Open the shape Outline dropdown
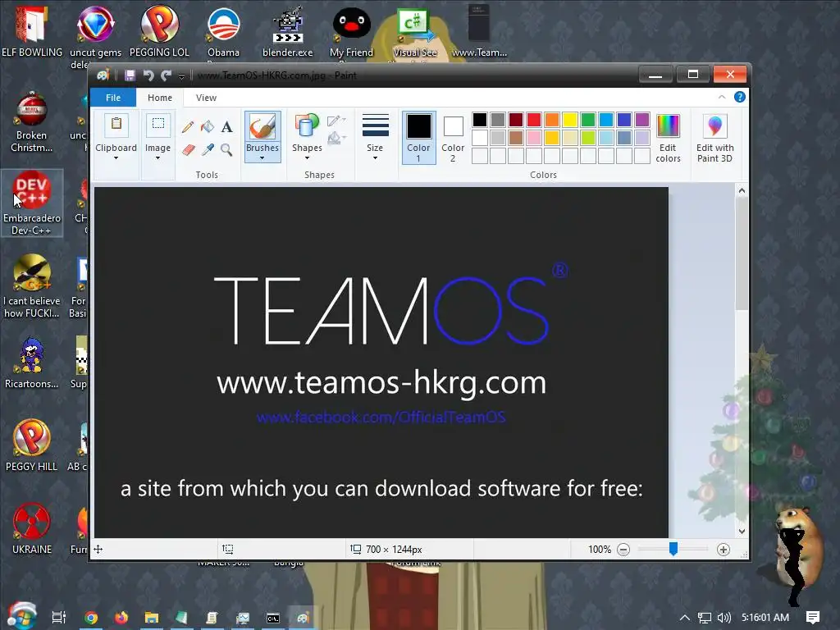 pos(337,121)
